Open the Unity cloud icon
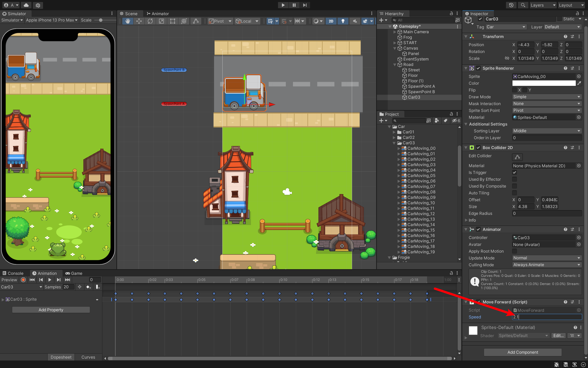 click(26, 5)
